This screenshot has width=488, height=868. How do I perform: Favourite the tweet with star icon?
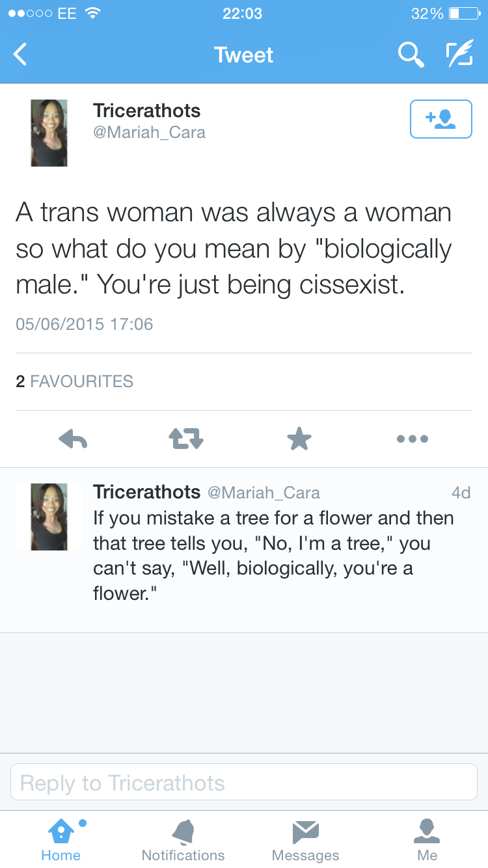tap(299, 439)
